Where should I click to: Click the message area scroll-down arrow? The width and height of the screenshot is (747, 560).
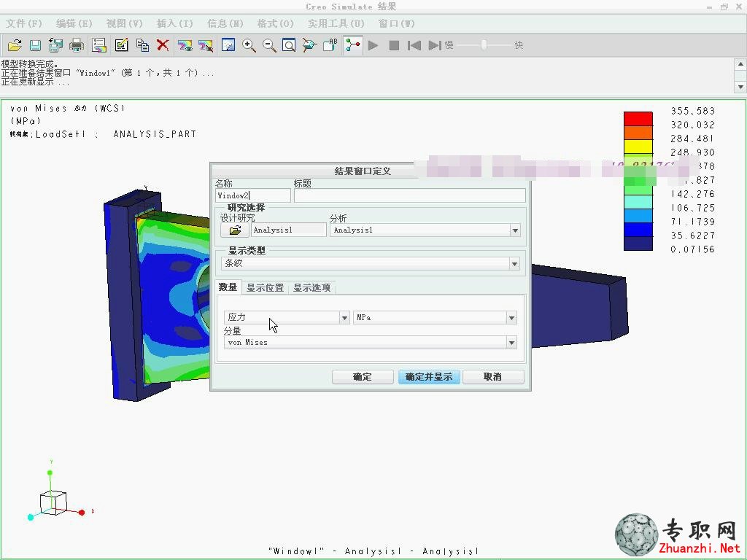point(740,87)
